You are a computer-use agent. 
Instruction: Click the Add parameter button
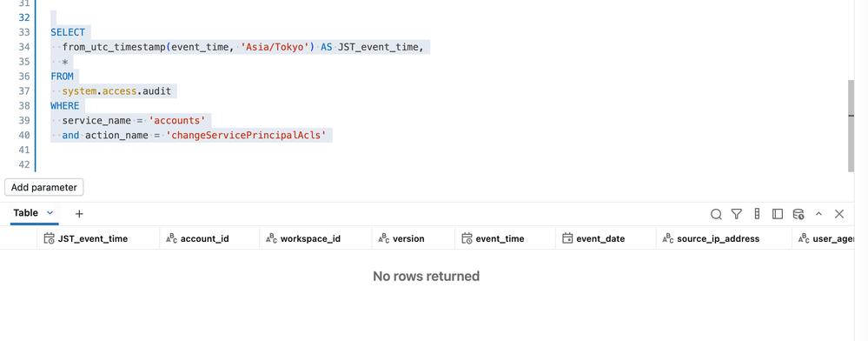(44, 187)
